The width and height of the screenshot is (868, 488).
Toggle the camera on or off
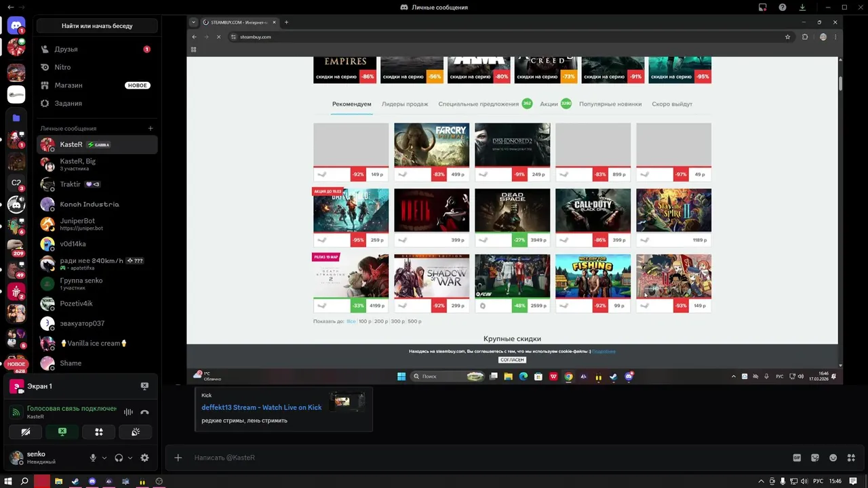26,432
